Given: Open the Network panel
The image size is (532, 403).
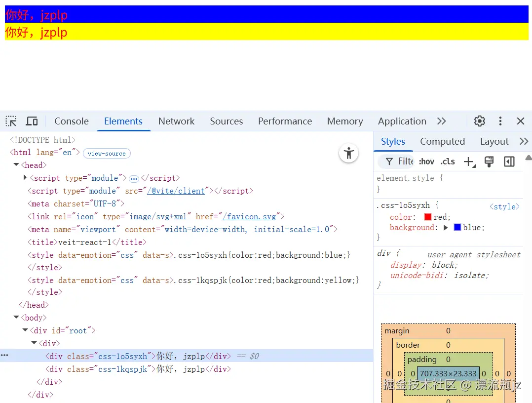Looking at the screenshot, I should [176, 121].
